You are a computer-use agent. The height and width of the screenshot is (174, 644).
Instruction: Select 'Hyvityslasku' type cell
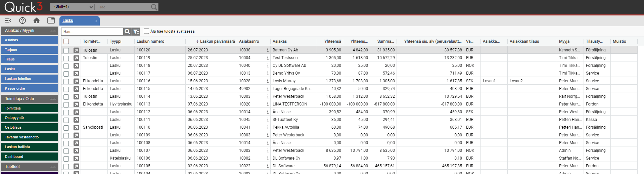click(121, 104)
